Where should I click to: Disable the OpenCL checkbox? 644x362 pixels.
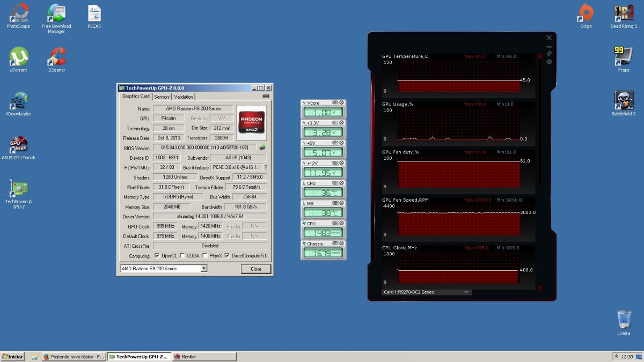(157, 256)
